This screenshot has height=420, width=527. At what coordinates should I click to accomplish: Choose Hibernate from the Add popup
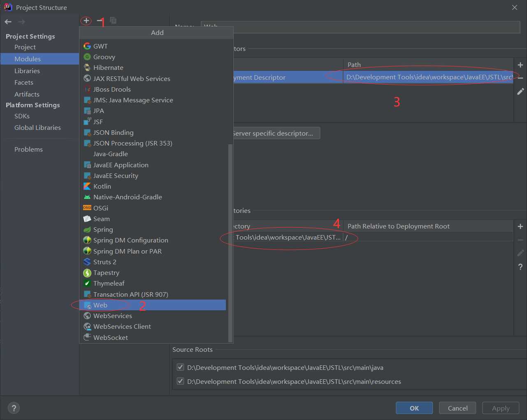[x=153, y=67]
